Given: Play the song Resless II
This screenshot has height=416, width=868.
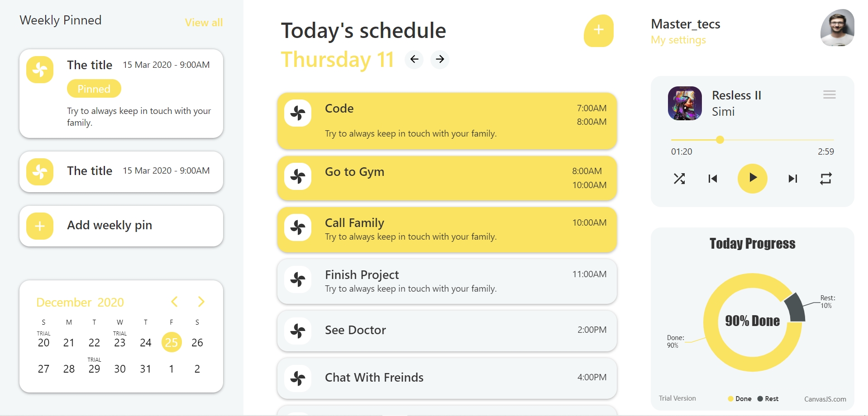Looking at the screenshot, I should coord(752,178).
